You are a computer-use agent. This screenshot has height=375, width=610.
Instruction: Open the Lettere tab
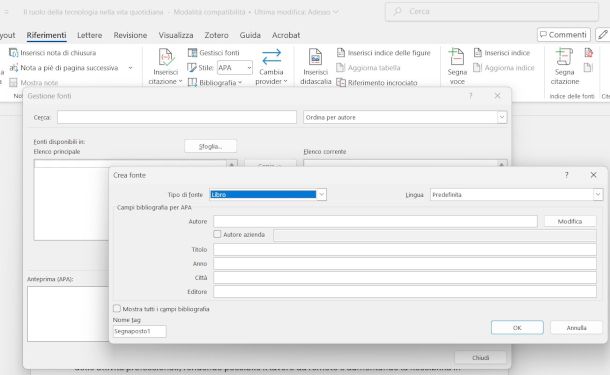coord(89,35)
